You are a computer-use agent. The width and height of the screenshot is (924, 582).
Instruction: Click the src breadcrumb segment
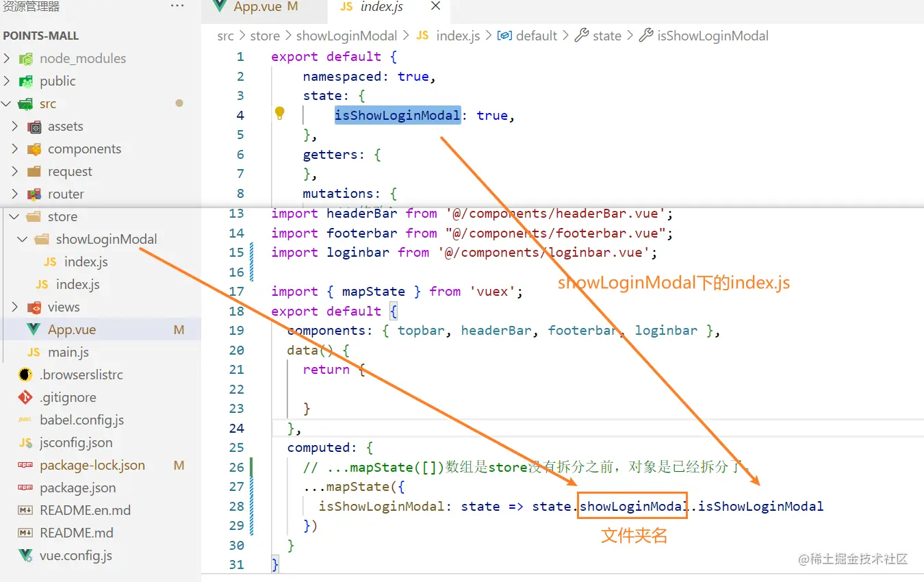(x=225, y=36)
